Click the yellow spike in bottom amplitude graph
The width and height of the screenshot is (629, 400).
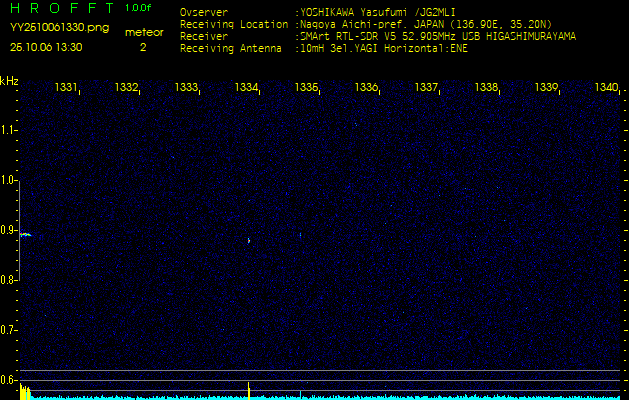tap(248, 389)
